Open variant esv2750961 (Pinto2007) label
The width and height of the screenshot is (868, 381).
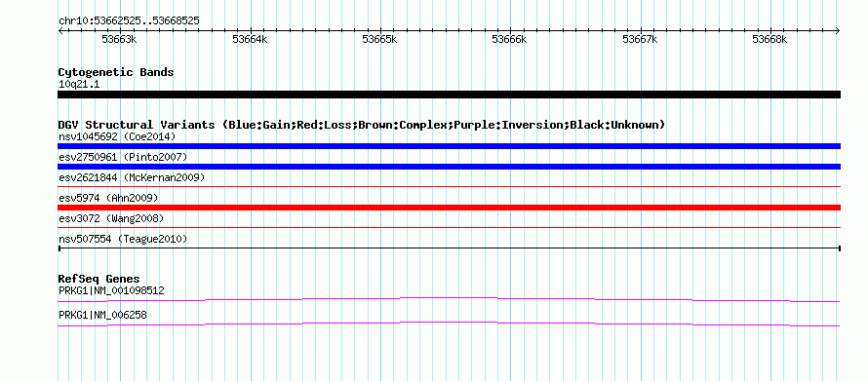point(123,157)
